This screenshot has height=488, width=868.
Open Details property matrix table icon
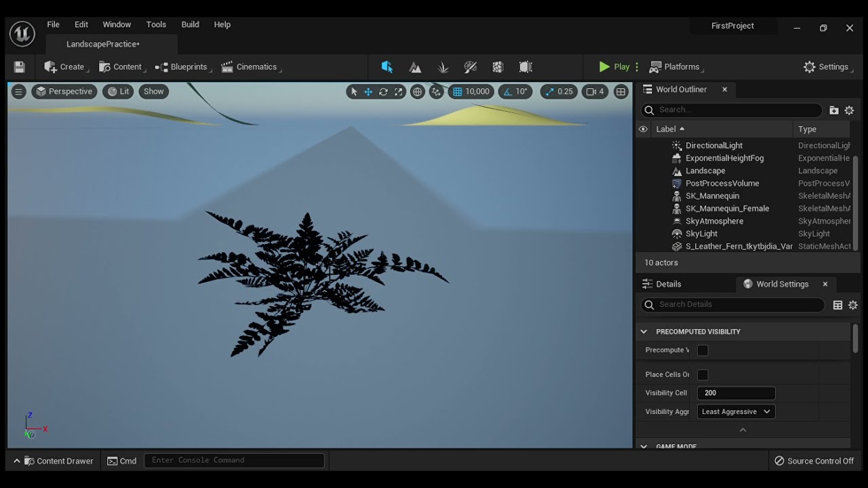(837, 305)
